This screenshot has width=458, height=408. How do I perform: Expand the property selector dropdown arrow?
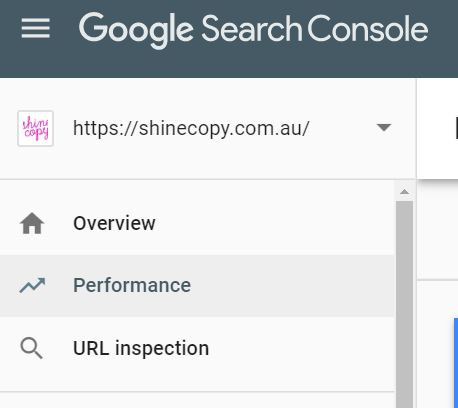pyautogui.click(x=384, y=127)
